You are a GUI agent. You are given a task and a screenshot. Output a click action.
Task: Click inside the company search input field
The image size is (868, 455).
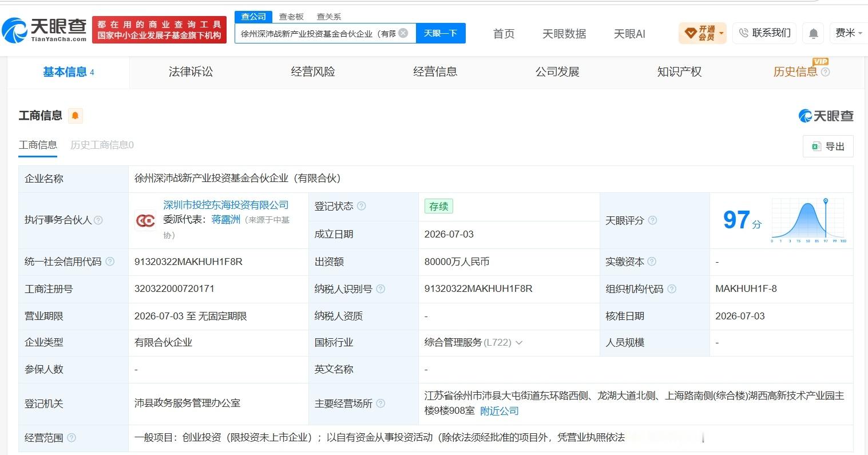(x=318, y=33)
